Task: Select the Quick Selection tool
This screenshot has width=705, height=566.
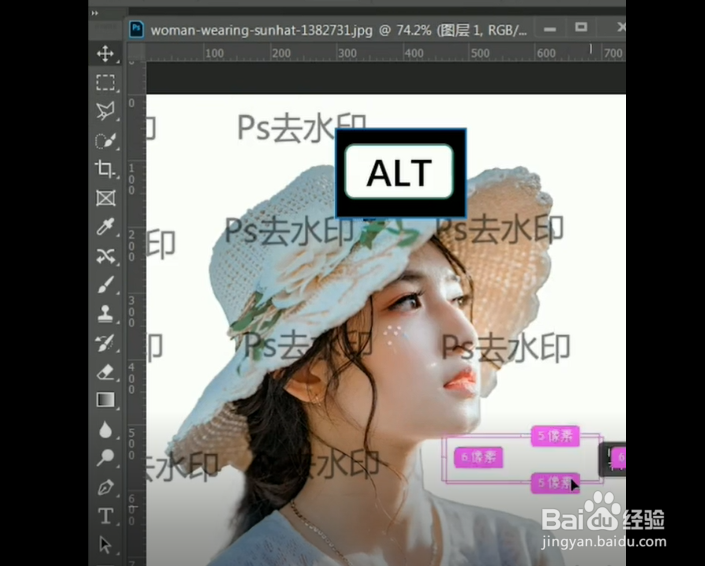Action: click(105, 141)
